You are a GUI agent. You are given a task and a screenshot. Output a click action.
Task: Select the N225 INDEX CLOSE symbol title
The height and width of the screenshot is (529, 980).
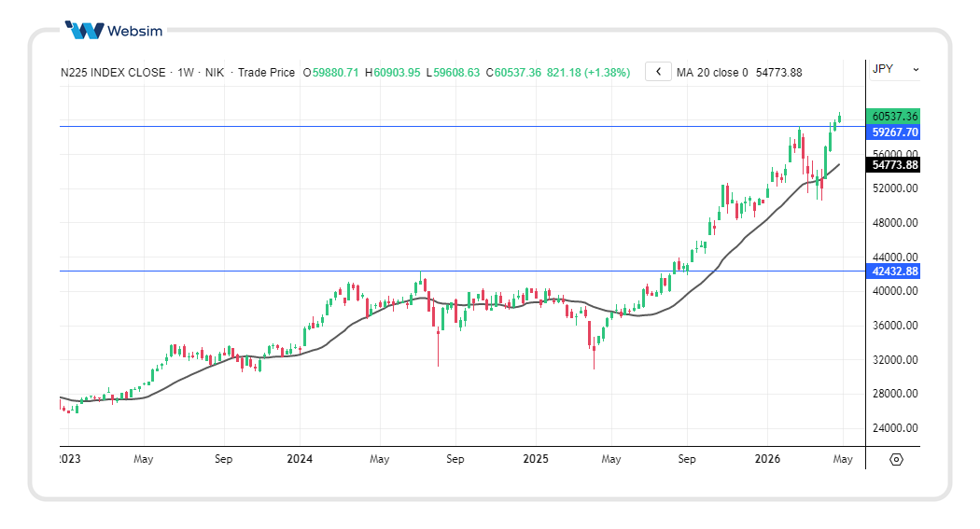(113, 73)
